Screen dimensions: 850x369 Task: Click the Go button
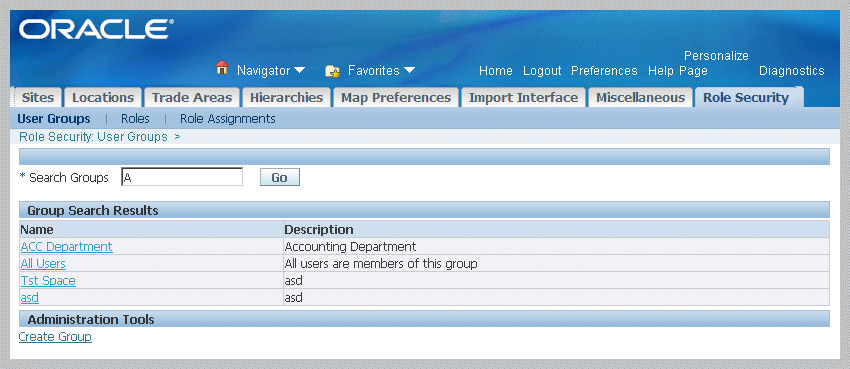[280, 177]
